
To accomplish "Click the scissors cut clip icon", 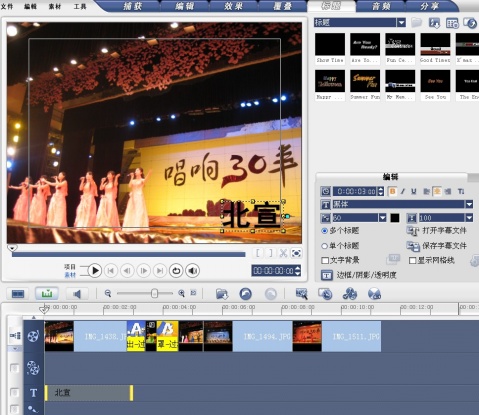I will (x=283, y=253).
